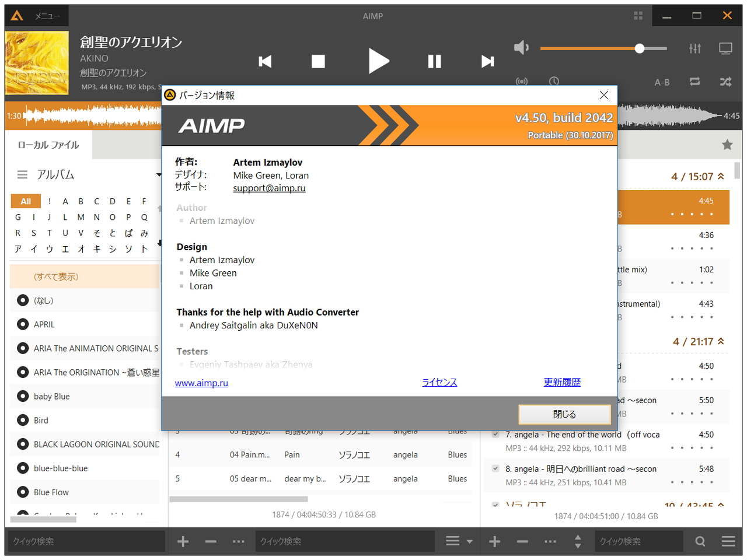Toggle repeat playback mode
This screenshot has height=560, width=747.
click(694, 82)
